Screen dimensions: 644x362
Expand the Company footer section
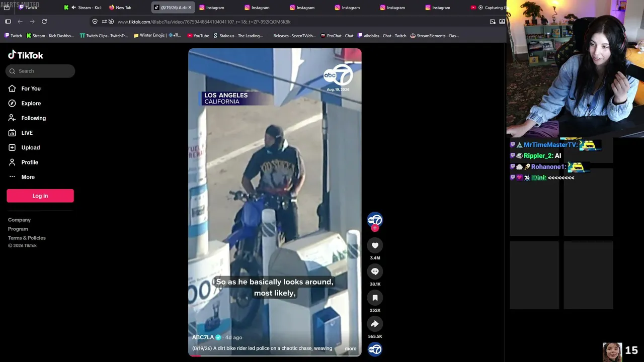tap(19, 220)
